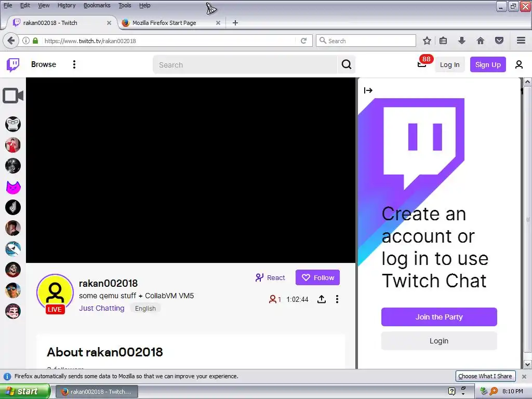Click the 8:10 PM clock

[x=512, y=391]
